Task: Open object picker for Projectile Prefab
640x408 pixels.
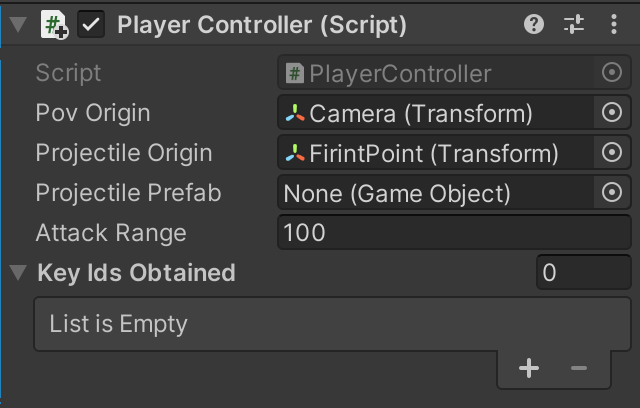Action: (x=612, y=193)
